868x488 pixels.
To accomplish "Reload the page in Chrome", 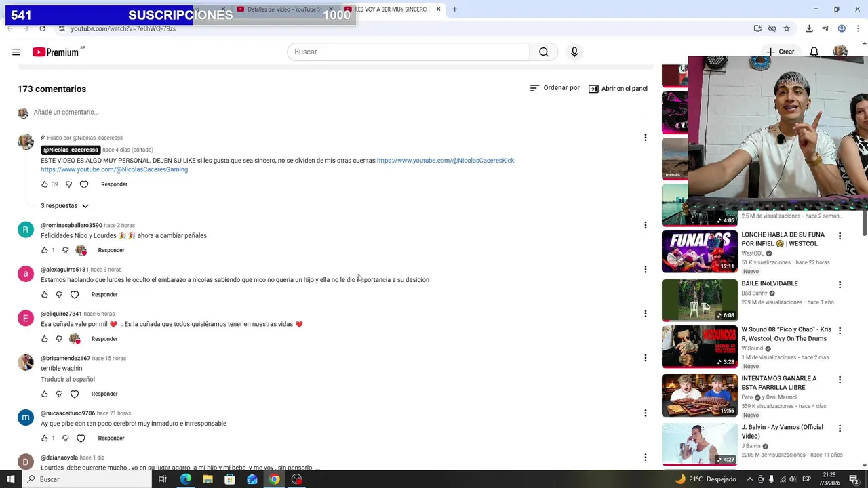I will [x=42, y=28].
